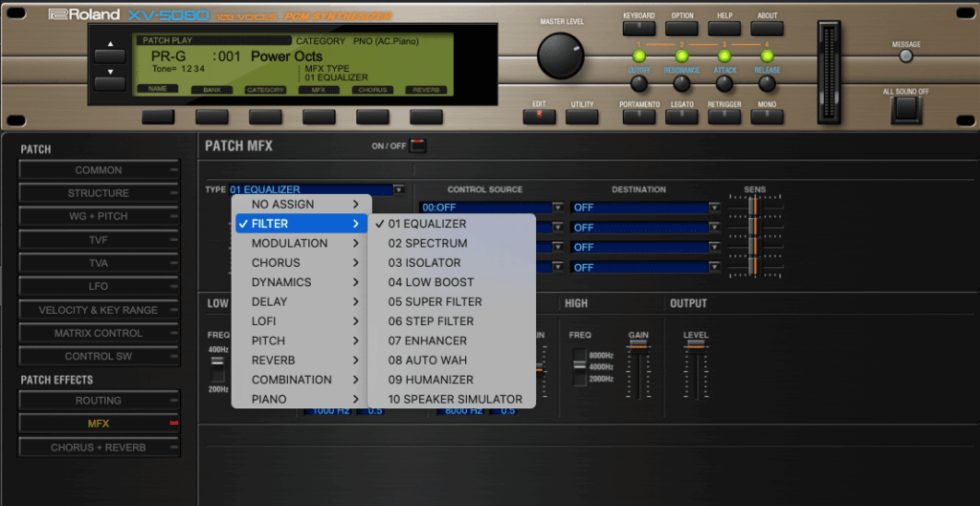Adjust the OUTPUT LEVEL slider
Image resolution: width=980 pixels, height=506 pixels.
click(697, 345)
